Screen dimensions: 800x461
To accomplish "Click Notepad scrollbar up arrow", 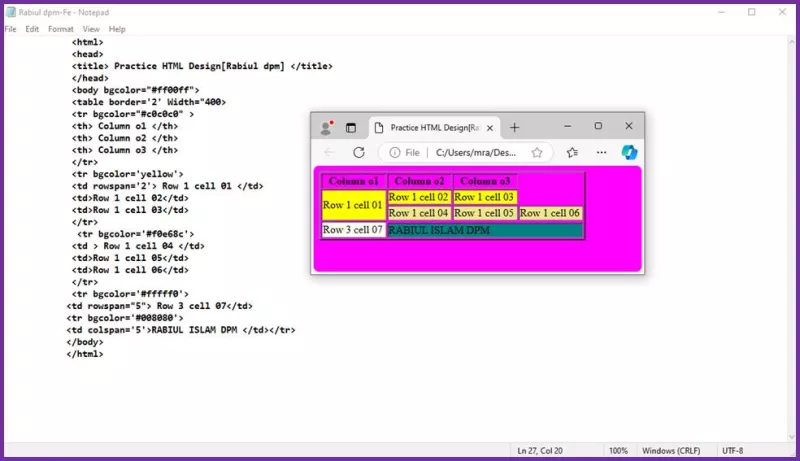I will 791,41.
